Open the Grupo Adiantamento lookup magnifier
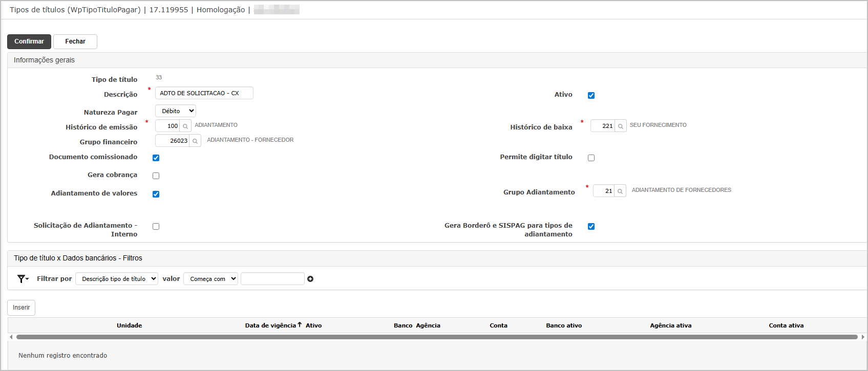Image resolution: width=868 pixels, height=371 pixels. (620, 191)
